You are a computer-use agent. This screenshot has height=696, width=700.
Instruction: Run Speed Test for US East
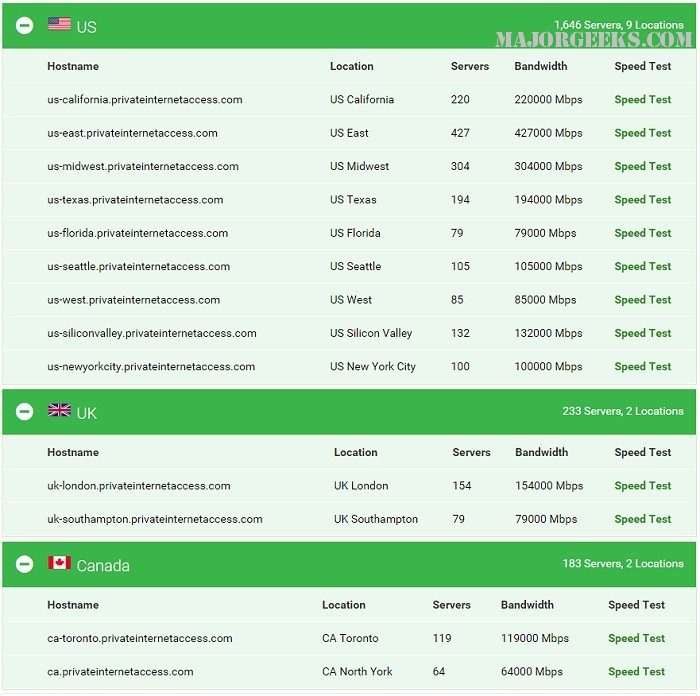642,133
